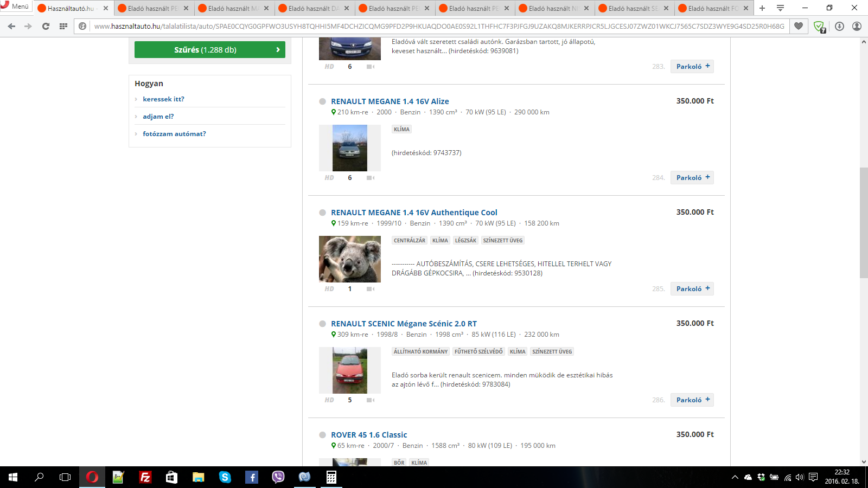868x488 pixels.
Task: Reload the current page
Action: pos(46,26)
